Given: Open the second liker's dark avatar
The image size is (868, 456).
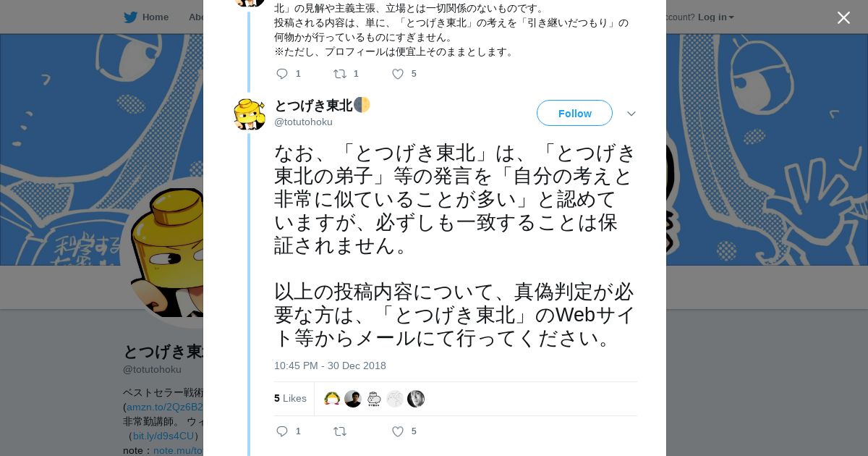Looking at the screenshot, I should [x=353, y=399].
